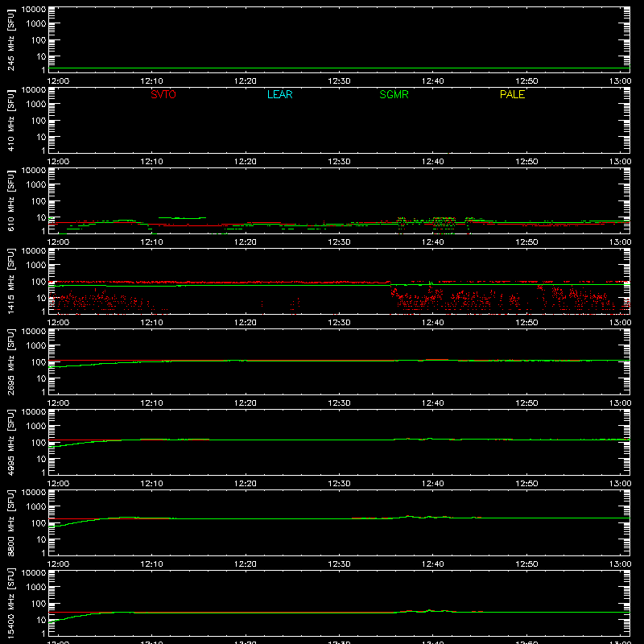Click 12:50 tick label under 245 MHz plot
Image resolution: width=644 pixels, height=644 pixels.
[x=526, y=81]
